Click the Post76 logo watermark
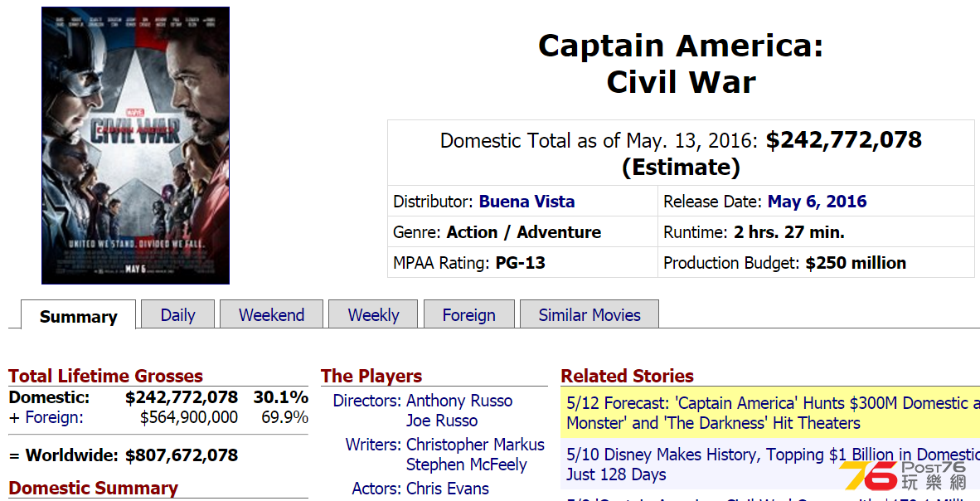This screenshot has width=980, height=501. pos(903,477)
